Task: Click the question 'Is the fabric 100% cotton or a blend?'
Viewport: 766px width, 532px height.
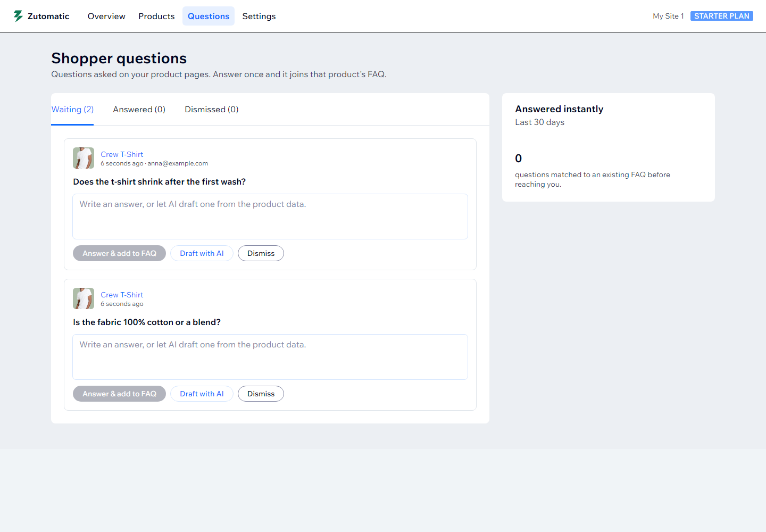Action: click(x=147, y=322)
